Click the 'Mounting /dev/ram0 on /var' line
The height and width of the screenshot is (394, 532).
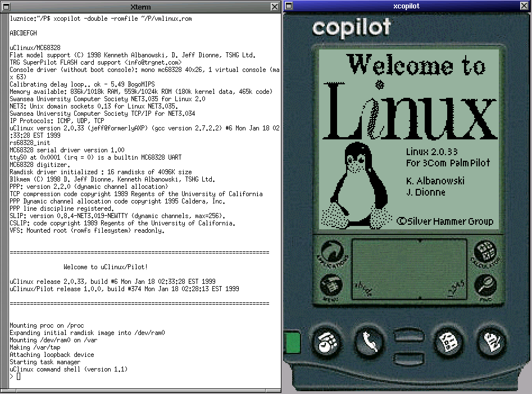coord(53,340)
